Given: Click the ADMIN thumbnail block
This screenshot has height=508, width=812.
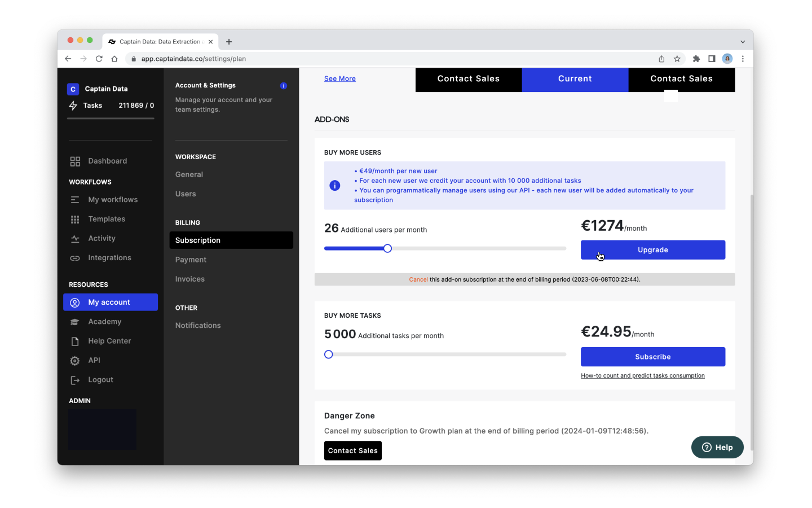Looking at the screenshot, I should [x=102, y=430].
